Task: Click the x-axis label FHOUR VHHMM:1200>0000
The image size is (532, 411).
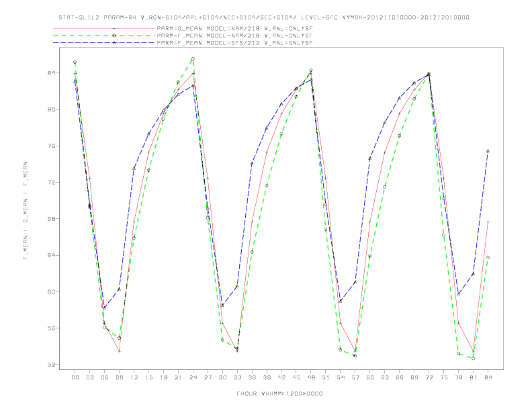Action: tap(279, 394)
